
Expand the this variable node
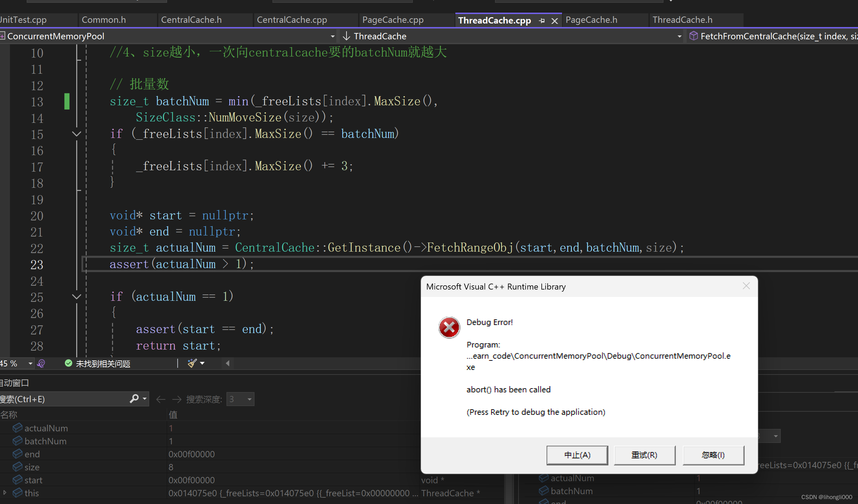pos(5,493)
